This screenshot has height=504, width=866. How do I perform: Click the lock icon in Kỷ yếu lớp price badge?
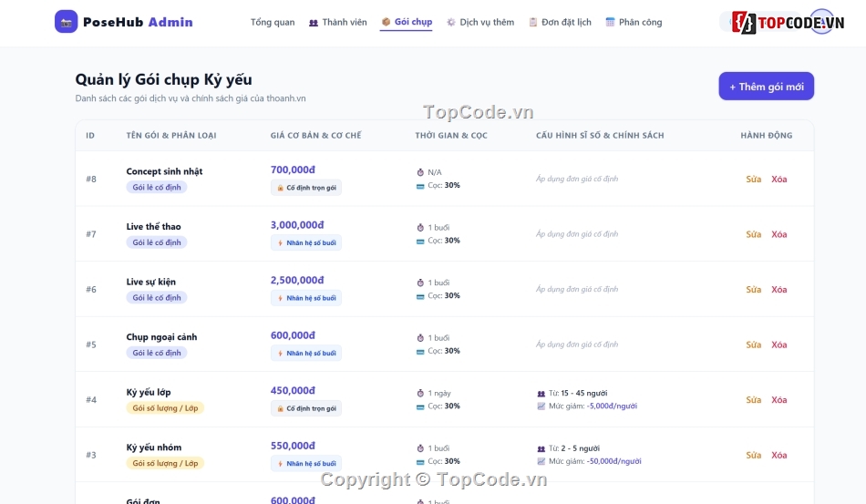280,408
